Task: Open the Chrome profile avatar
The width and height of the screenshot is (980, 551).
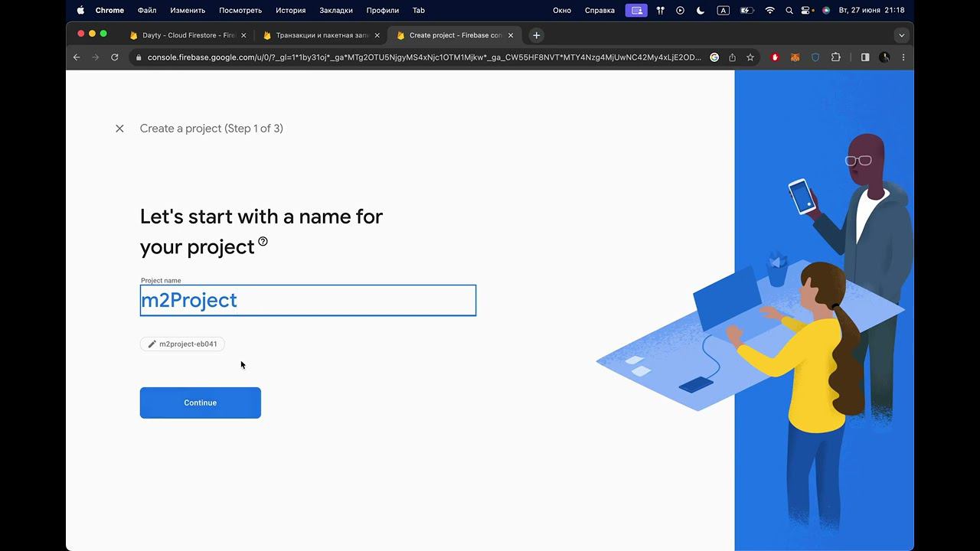Action: (x=884, y=57)
